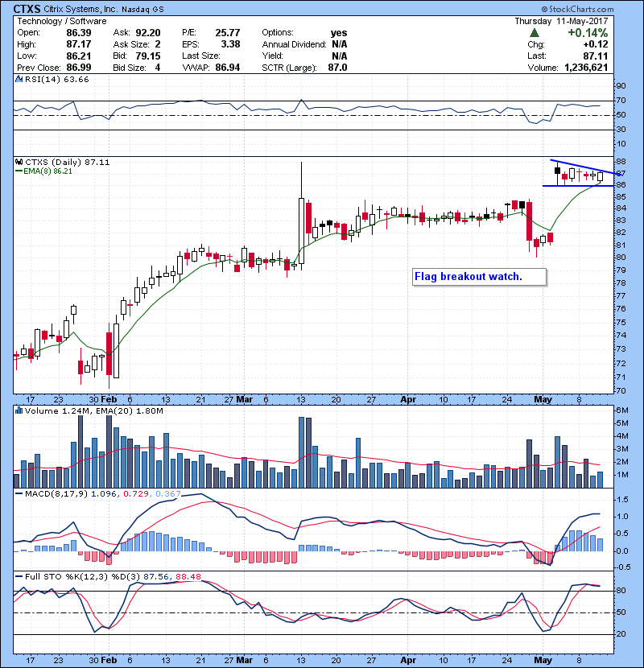
Task: Click the -0.5 tick on the MACD axis
Action: [622, 567]
